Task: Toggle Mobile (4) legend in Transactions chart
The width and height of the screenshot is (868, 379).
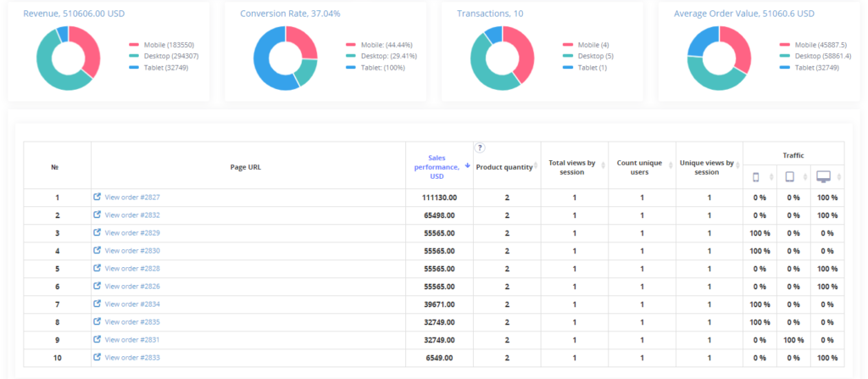Action: point(587,45)
